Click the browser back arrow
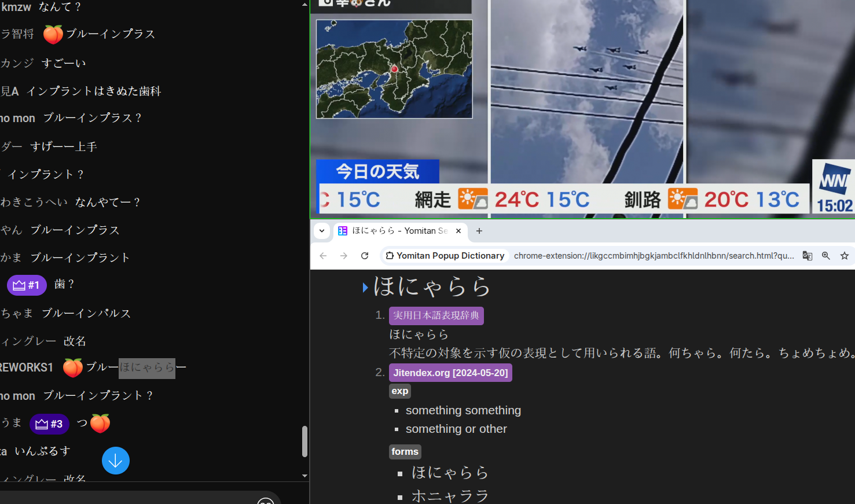Image resolution: width=855 pixels, height=504 pixels. (x=323, y=256)
